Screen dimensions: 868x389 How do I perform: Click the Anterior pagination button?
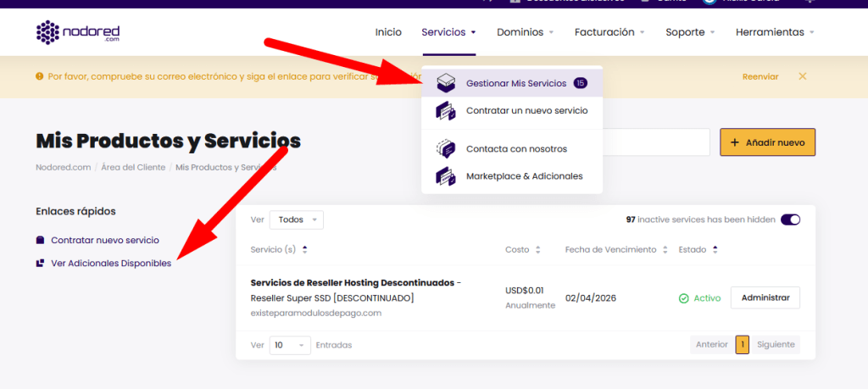click(x=712, y=345)
